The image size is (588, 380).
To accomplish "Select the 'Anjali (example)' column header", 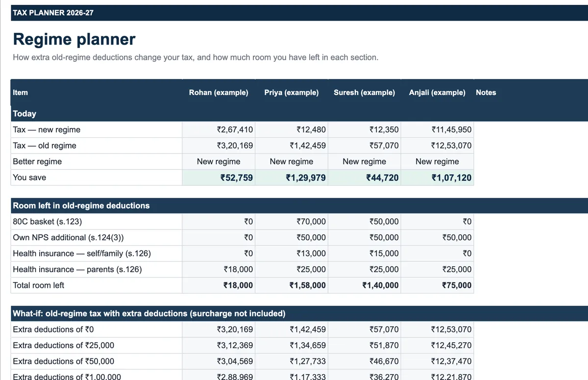I will click(x=437, y=92).
